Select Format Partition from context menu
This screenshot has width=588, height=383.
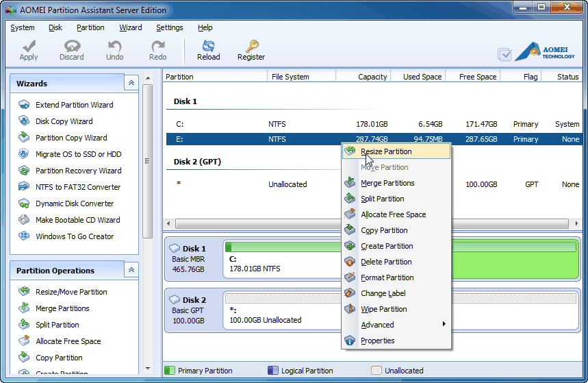pyautogui.click(x=387, y=277)
